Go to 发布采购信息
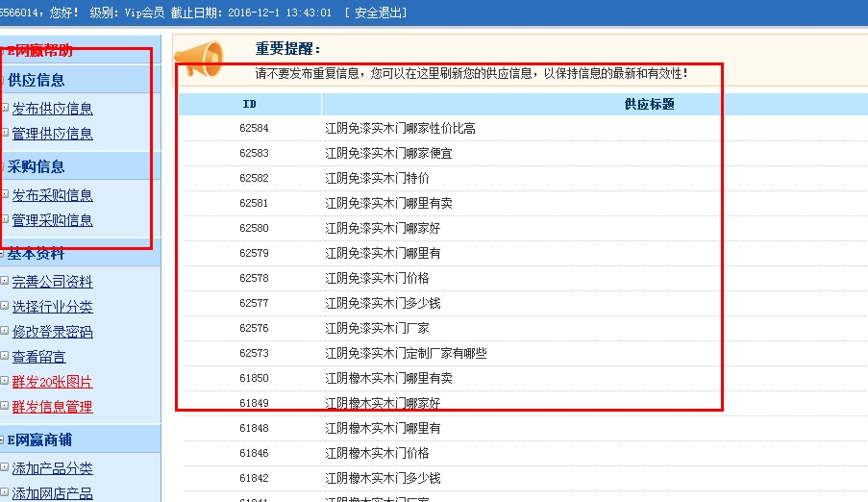 [x=53, y=195]
